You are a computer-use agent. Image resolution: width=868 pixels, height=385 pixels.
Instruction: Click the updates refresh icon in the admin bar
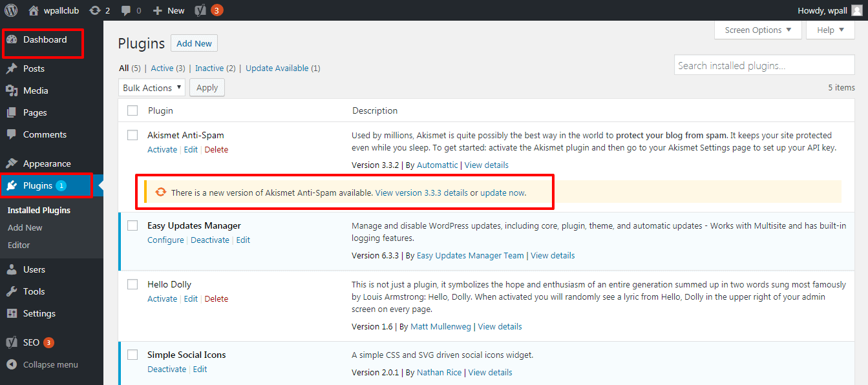pyautogui.click(x=95, y=10)
